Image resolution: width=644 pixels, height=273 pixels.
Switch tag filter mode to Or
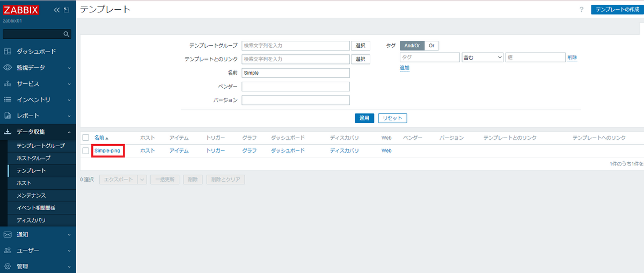tap(431, 46)
